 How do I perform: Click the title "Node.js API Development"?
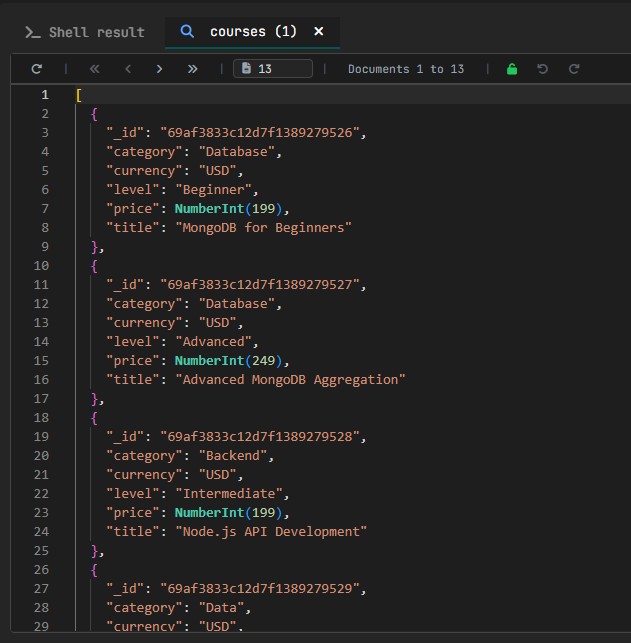[271, 532]
